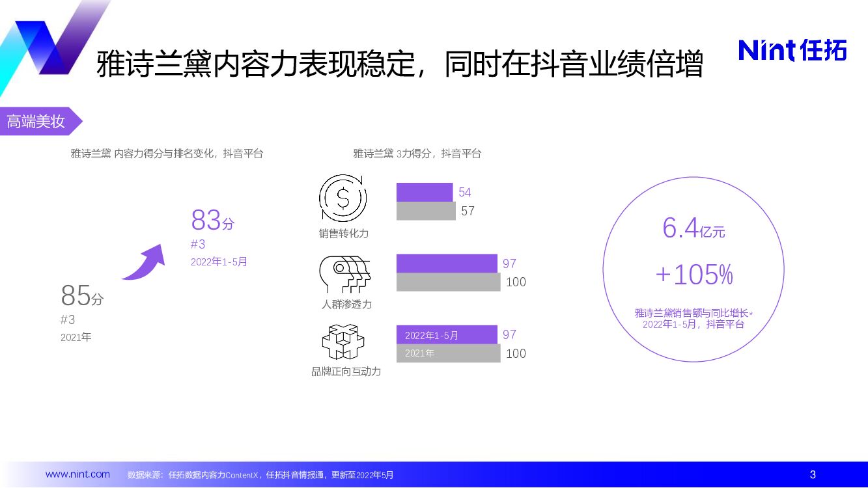Click the 数据来源 footer note

coord(260,475)
